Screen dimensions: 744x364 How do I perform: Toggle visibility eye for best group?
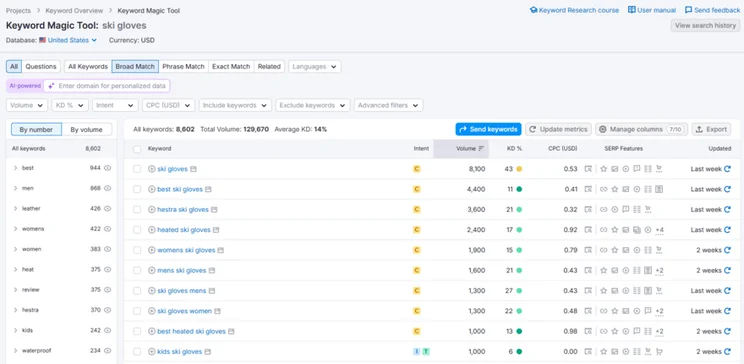108,168
